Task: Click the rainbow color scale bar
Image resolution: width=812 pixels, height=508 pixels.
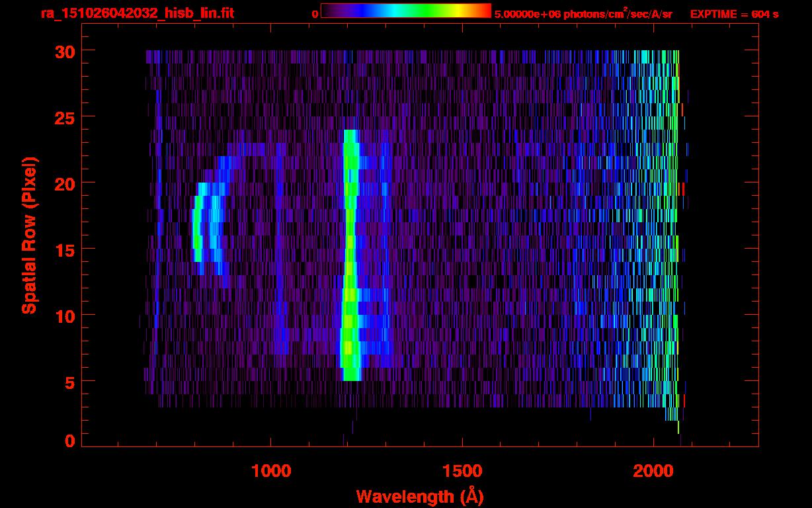Action: pos(406,11)
